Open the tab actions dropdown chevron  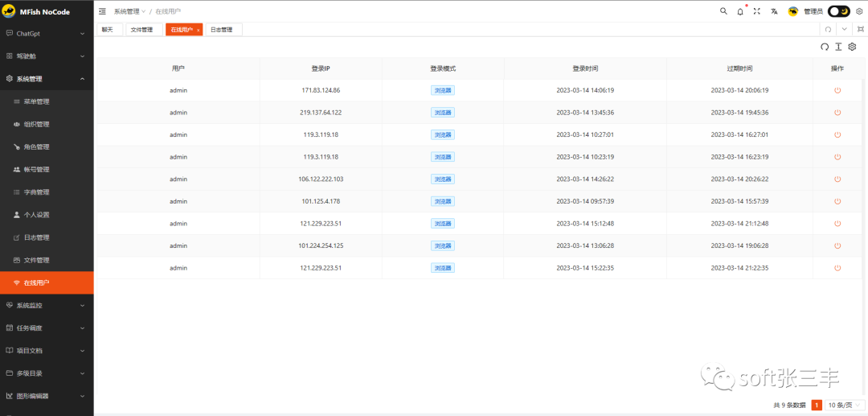pos(844,29)
